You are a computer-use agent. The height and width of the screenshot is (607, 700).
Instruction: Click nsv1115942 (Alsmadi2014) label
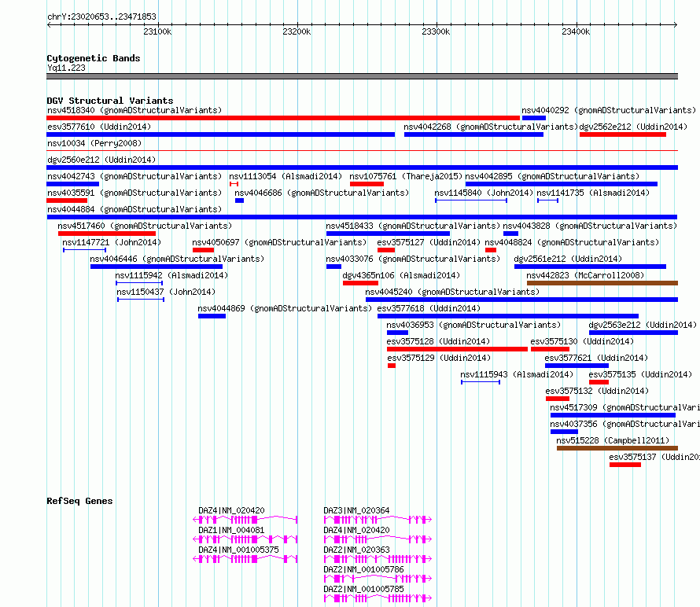tap(171, 275)
